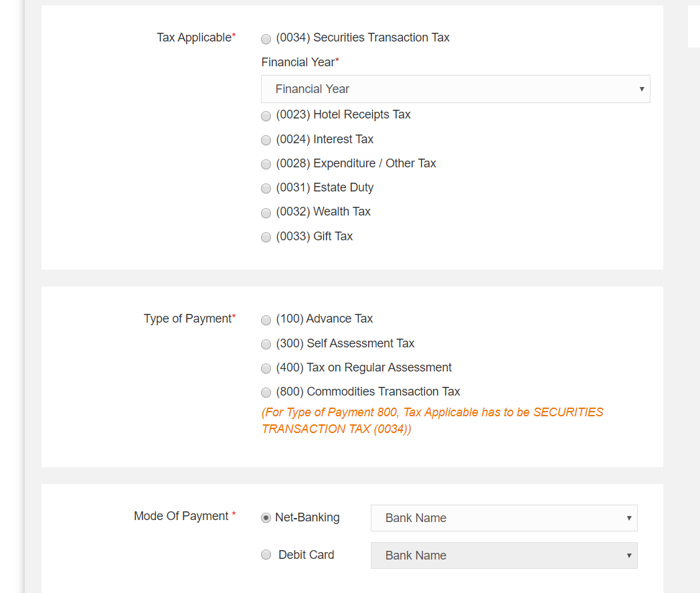Select the (0023) Hotel Receipts Tax option
The height and width of the screenshot is (593, 700).
click(266, 116)
